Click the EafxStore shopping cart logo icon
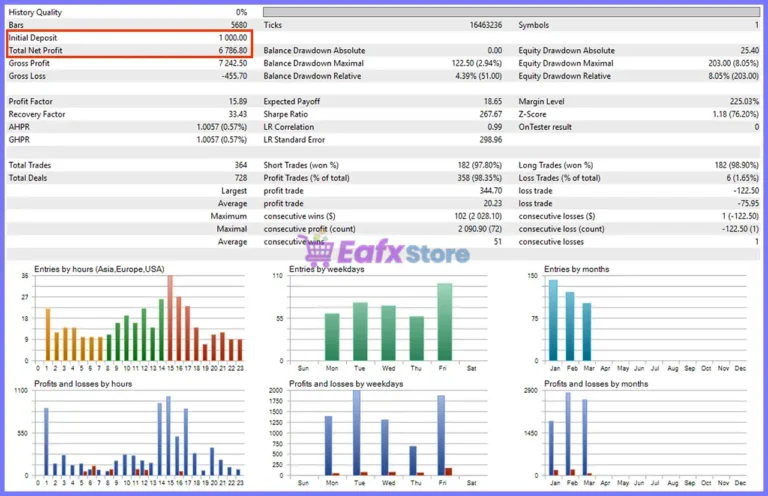This screenshot has width=768, height=496. (318, 251)
